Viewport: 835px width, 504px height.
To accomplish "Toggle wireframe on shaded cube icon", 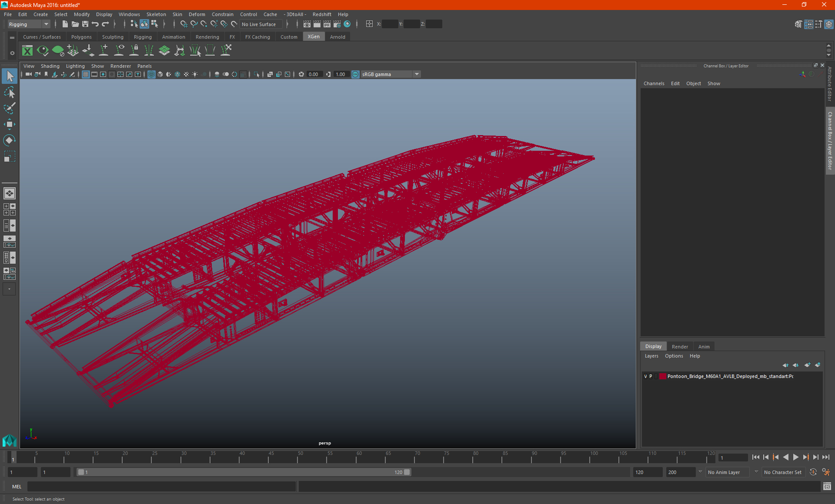I will click(177, 74).
